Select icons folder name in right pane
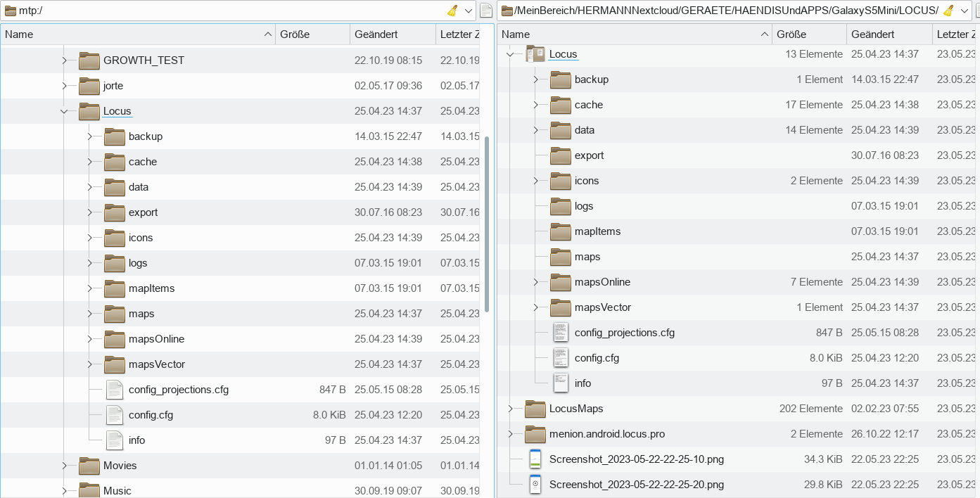 (x=587, y=181)
